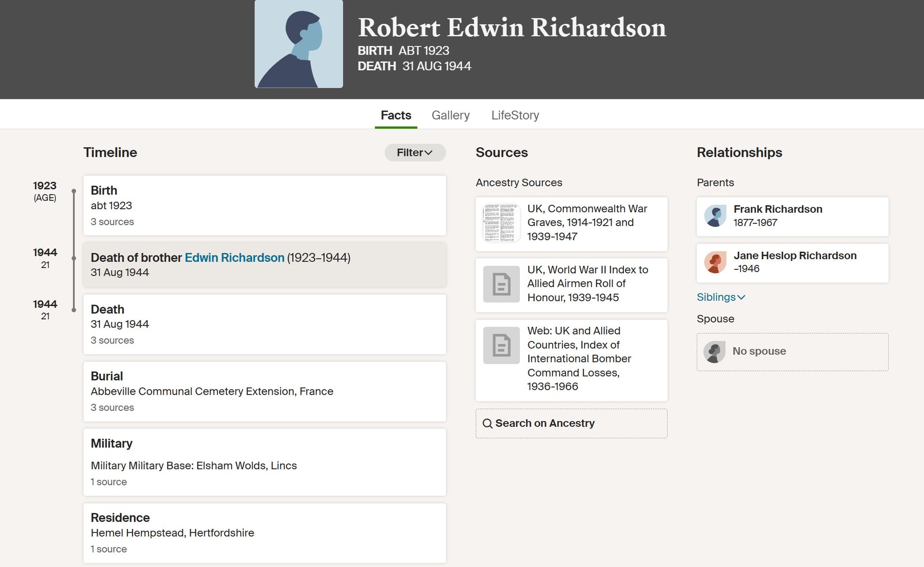Open the Burial fact card
Screen dimensions: 924x567
pyautogui.click(x=264, y=391)
